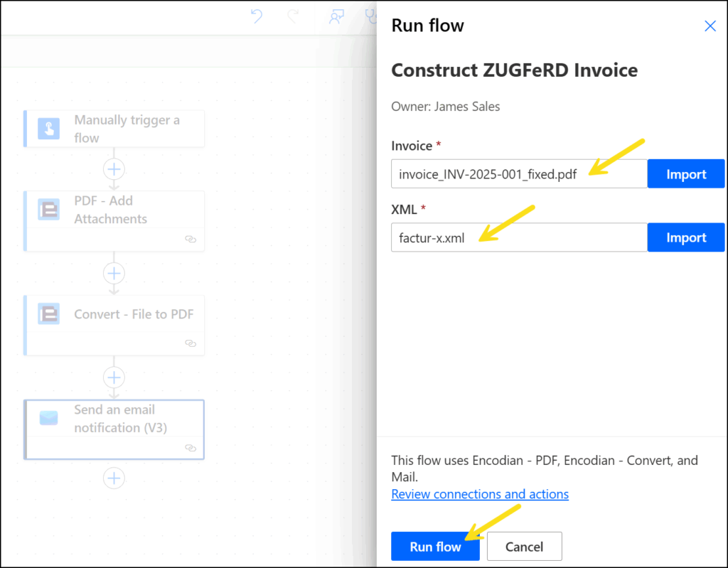Click the Run flow button
728x568 pixels.
point(435,547)
